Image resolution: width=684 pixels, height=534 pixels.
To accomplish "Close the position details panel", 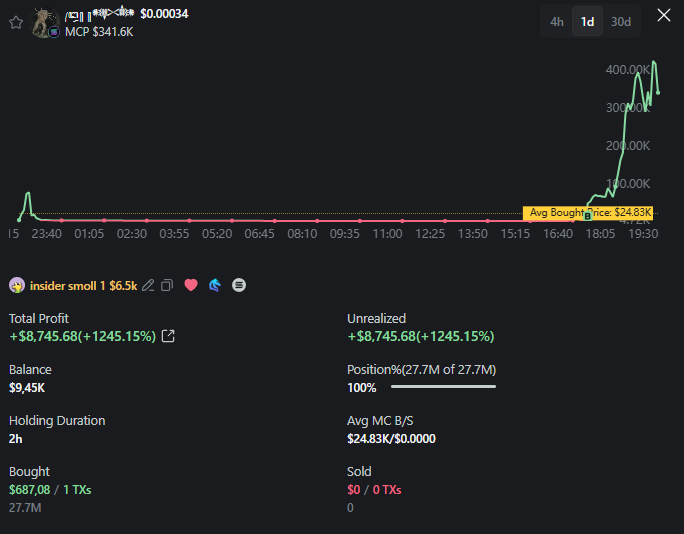I will (x=663, y=15).
